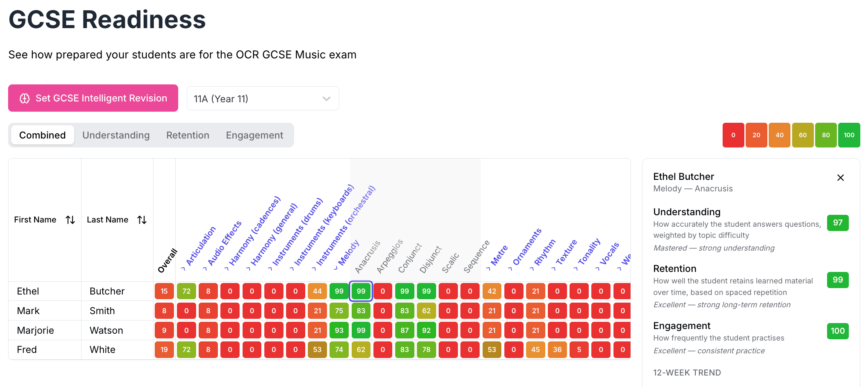Viewport: 868px width, 387px height.
Task: Click the drill-down arrow on the Ornaments column
Action: (511, 269)
